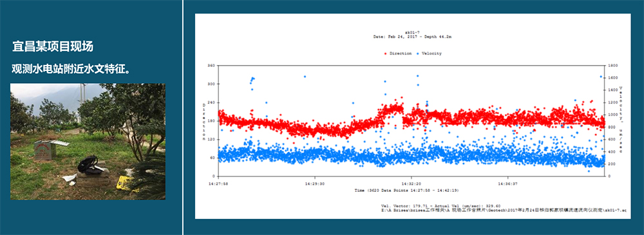
Task: Click the 240 tick on the Direction axis
Action: (x=211, y=102)
